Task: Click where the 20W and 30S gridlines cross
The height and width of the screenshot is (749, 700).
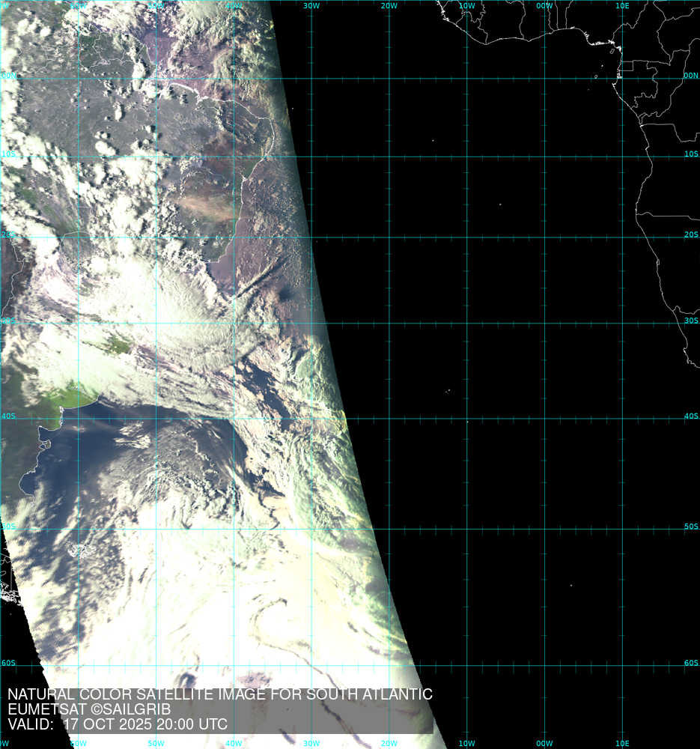Action: point(389,324)
